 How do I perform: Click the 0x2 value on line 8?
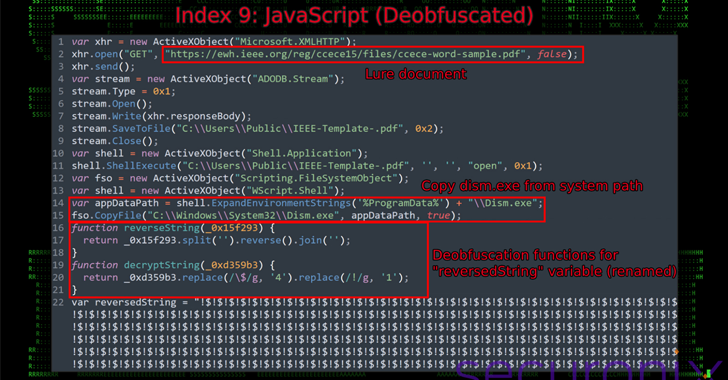click(x=423, y=129)
